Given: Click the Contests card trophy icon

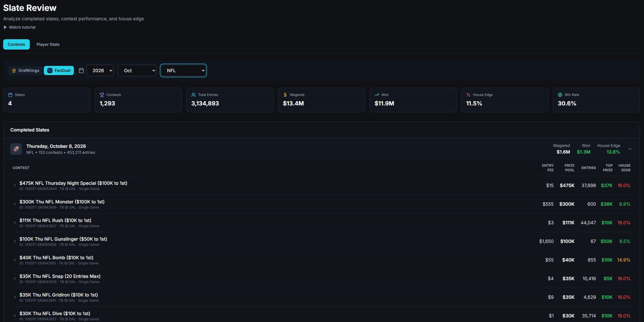Looking at the screenshot, I should click(x=102, y=95).
